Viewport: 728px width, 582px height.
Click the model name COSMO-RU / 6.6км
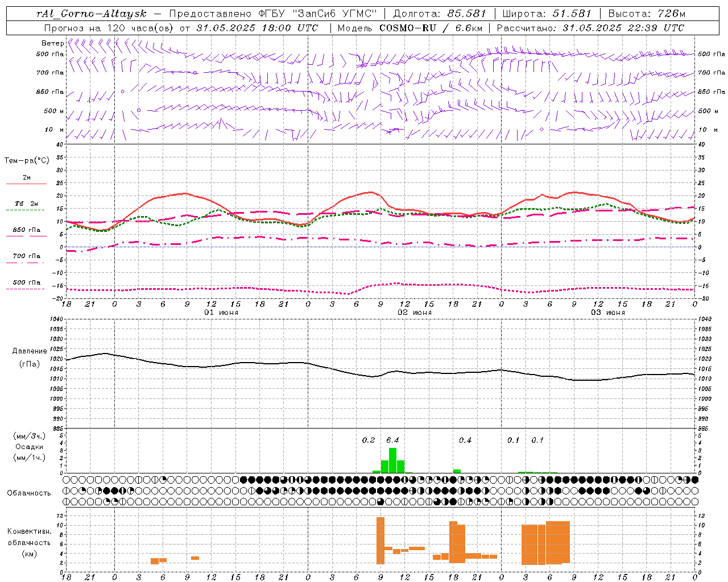tap(431, 28)
